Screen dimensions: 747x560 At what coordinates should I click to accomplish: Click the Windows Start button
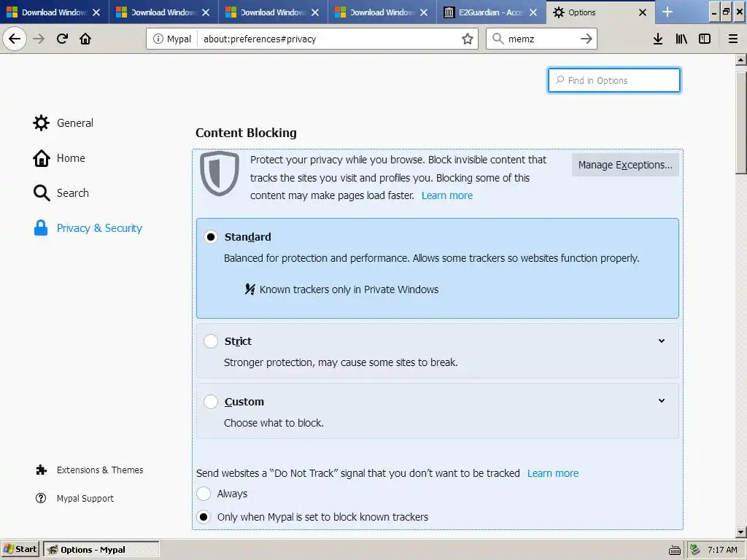coord(20,550)
